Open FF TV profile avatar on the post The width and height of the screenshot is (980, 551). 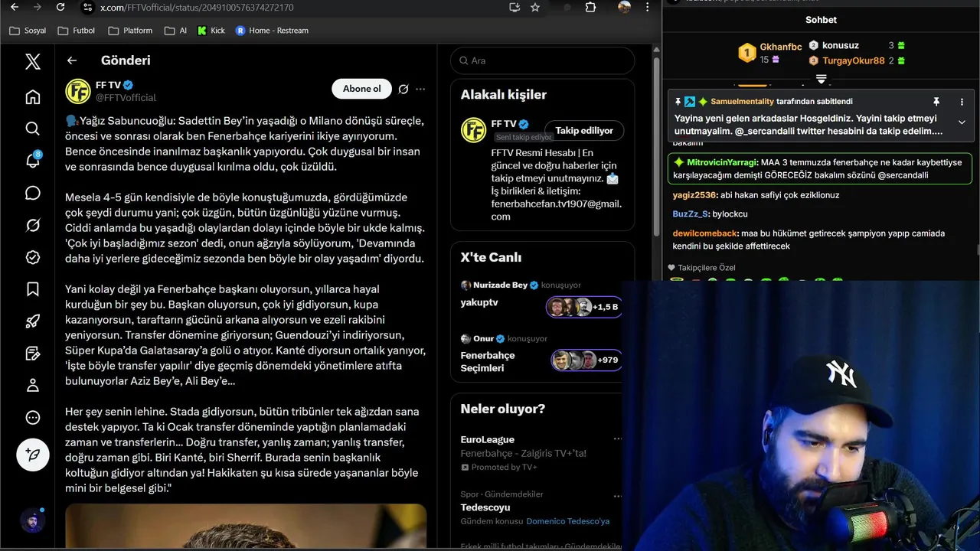[x=78, y=91]
